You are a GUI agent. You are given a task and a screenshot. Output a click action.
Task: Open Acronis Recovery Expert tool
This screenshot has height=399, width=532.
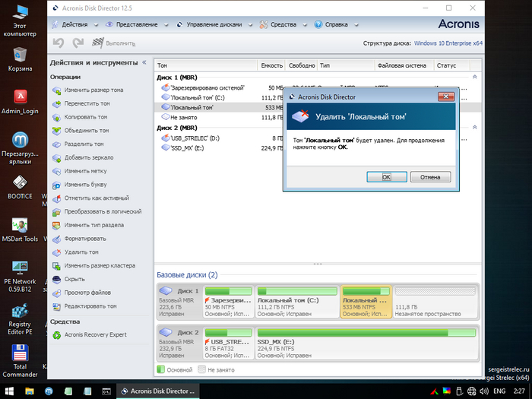[x=57, y=335]
